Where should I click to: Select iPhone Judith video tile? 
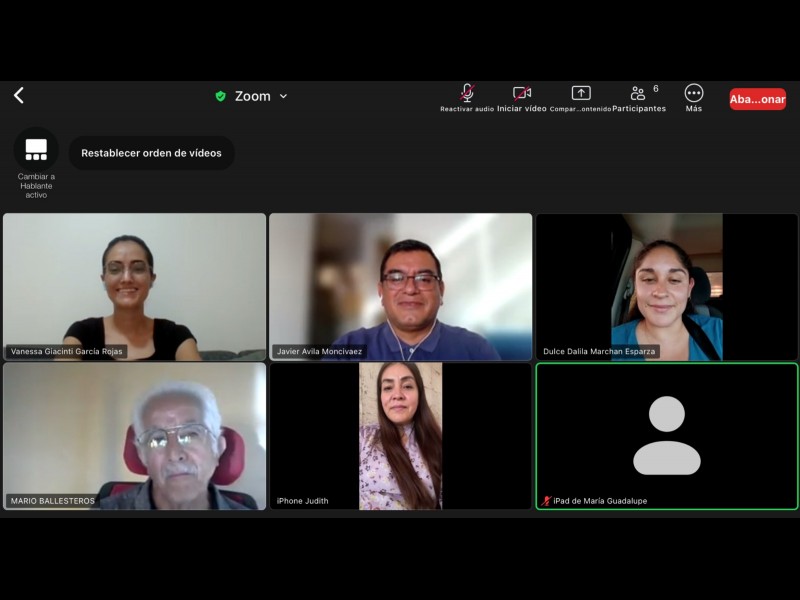pos(401,435)
